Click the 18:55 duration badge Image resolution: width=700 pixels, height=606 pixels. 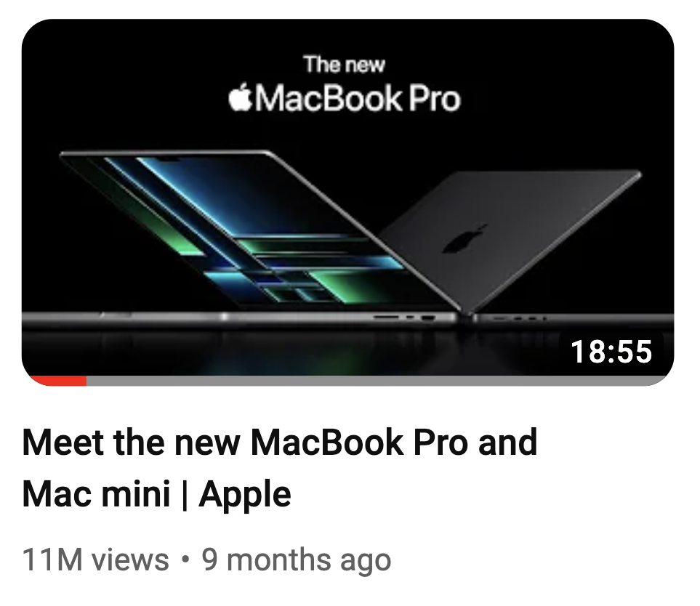611,352
